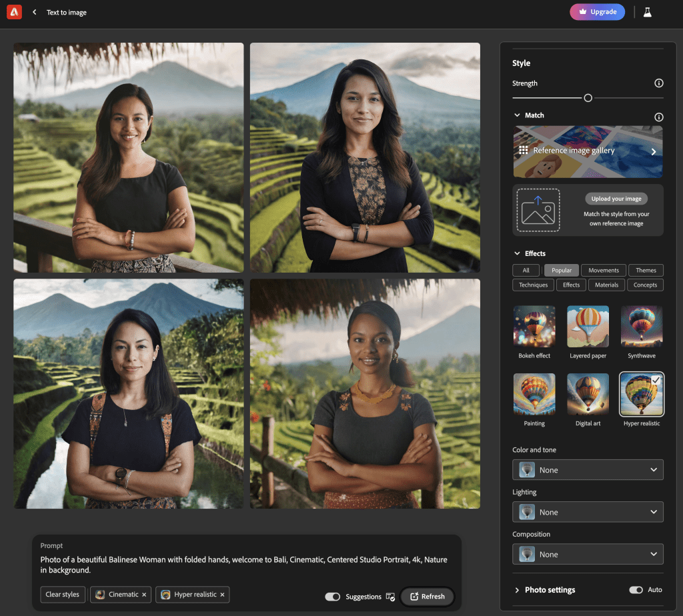Open the Lighting dropdown
683x616 pixels.
click(x=588, y=512)
